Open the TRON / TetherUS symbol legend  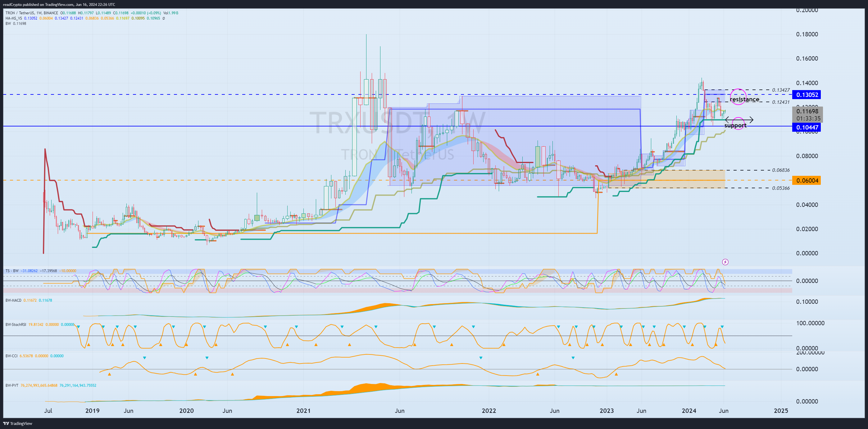coord(31,13)
